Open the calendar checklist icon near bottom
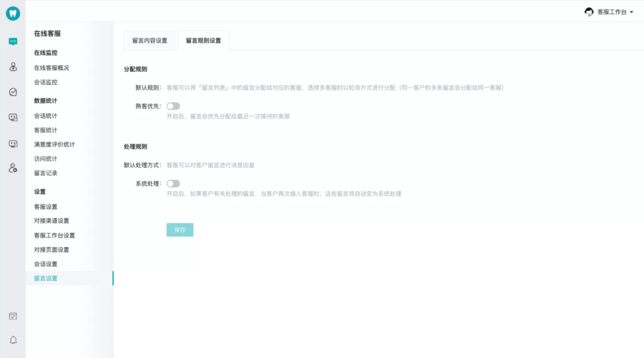The width and height of the screenshot is (644, 358). [13, 316]
